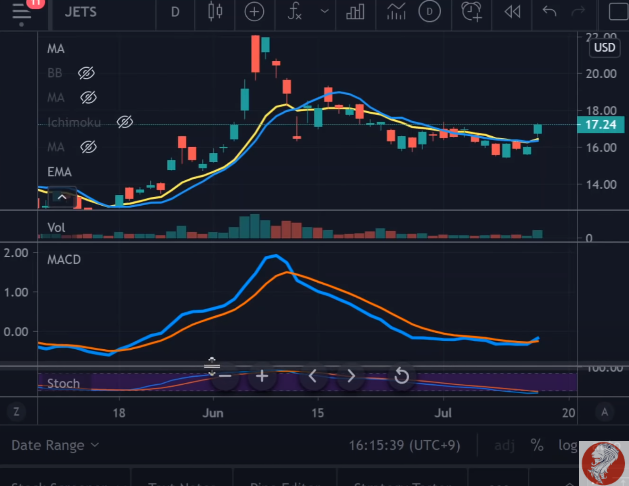
Task: Show the hidden MA below BB
Action: click(x=88, y=97)
